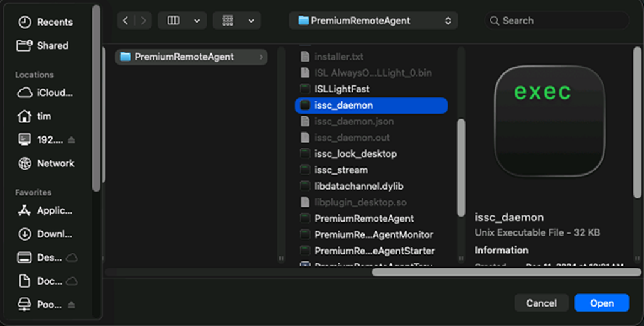The height and width of the screenshot is (326, 644).
Task: Select the ISLLightFast file
Action: (342, 89)
